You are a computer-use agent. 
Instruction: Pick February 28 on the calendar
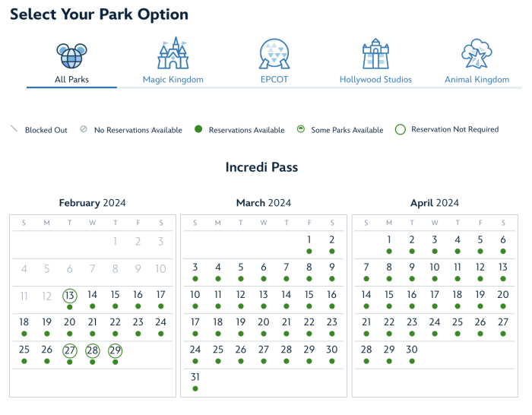point(93,350)
